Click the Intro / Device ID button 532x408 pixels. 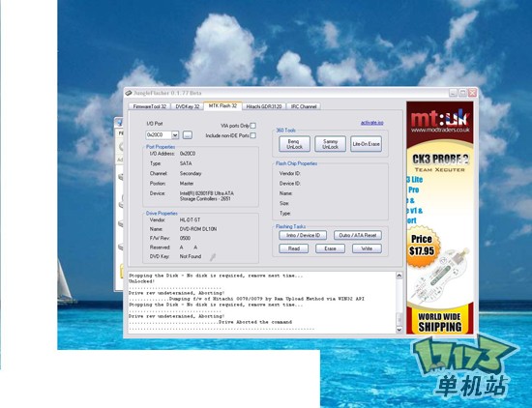303,235
